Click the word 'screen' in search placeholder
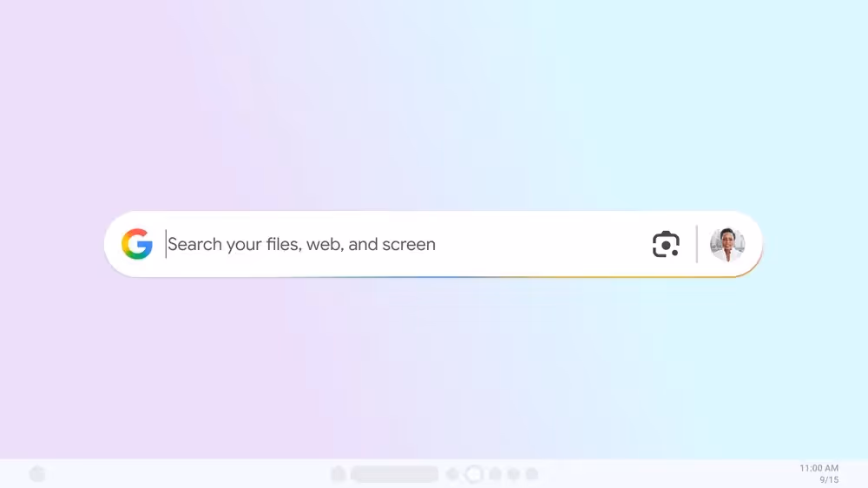This screenshot has height=488, width=868. pyautogui.click(x=409, y=244)
